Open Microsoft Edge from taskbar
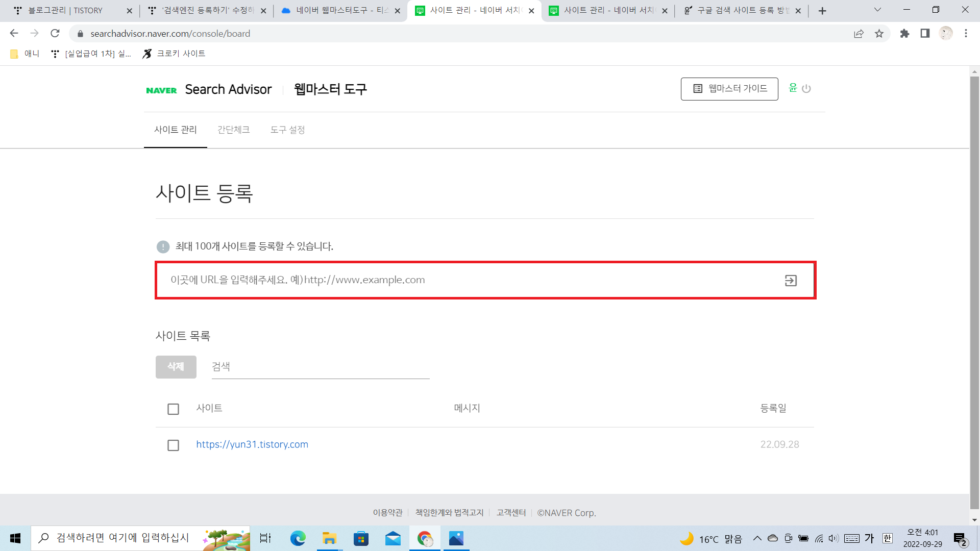980x551 pixels. coord(298,538)
